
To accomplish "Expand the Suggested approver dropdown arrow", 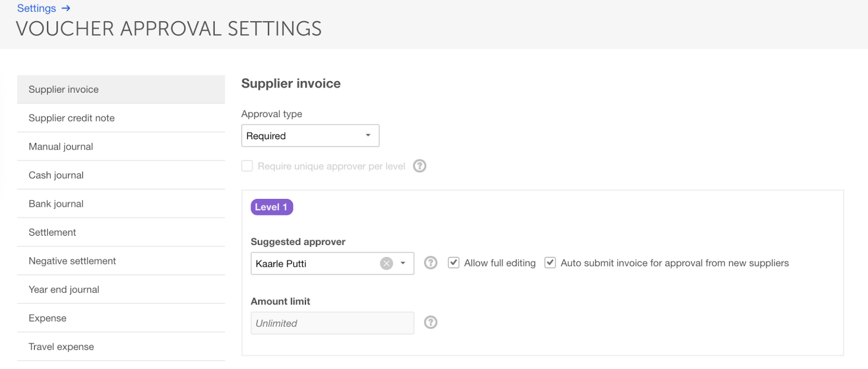I will (x=403, y=263).
